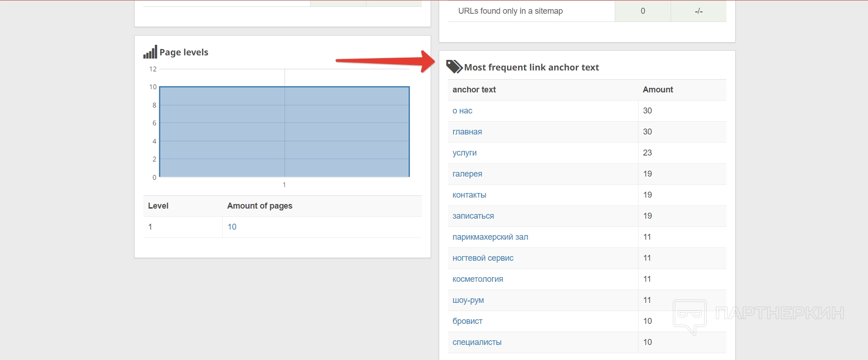
Task: Click the level 1 page count link '10'
Action: 232,227
